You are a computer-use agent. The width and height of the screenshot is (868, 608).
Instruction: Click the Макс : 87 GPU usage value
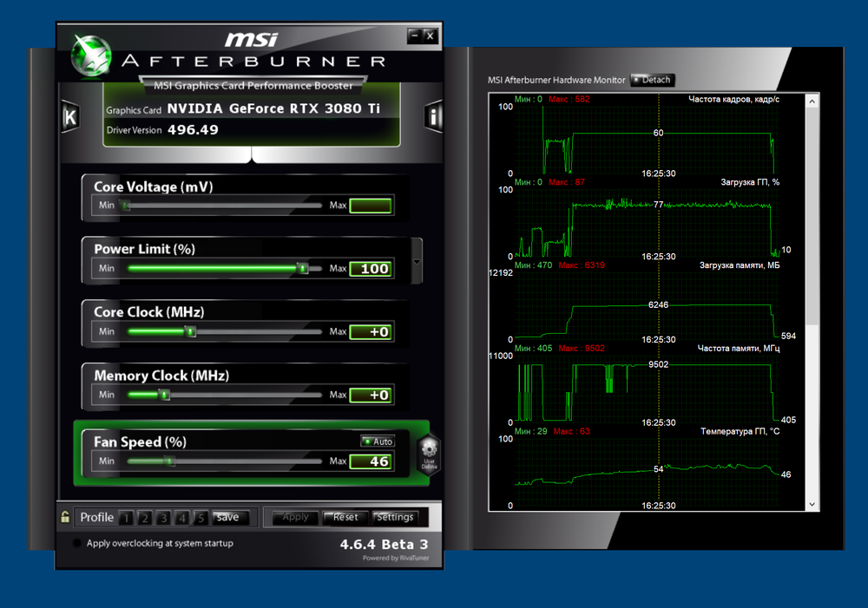[566, 182]
